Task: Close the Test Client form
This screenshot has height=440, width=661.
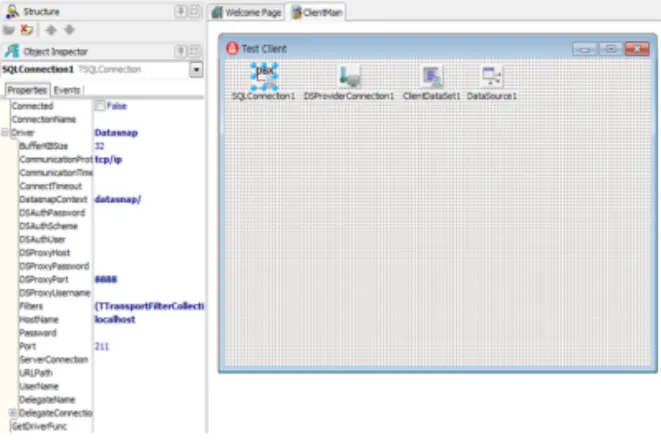Action: point(637,49)
